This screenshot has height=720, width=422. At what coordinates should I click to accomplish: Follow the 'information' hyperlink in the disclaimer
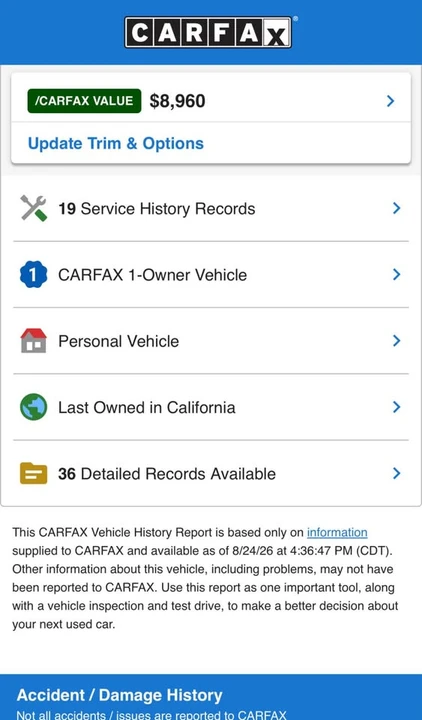[x=337, y=532]
